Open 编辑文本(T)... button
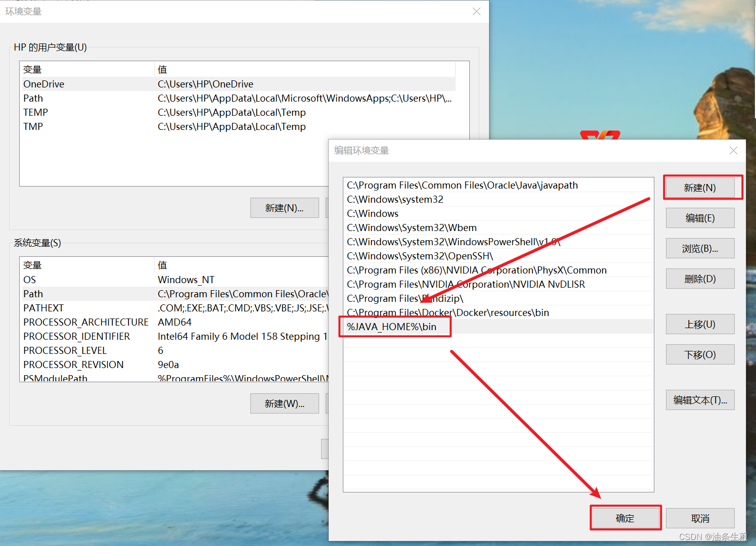 pos(700,400)
